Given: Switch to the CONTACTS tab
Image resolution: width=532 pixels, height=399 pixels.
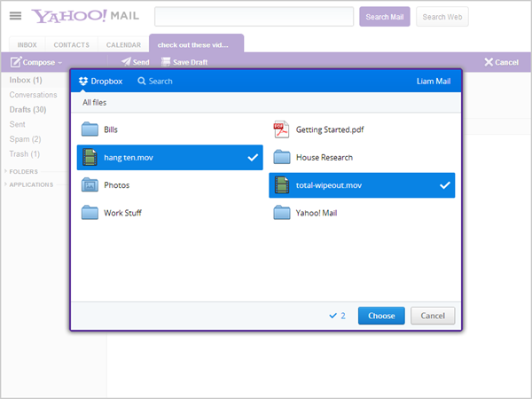Looking at the screenshot, I should [72, 44].
